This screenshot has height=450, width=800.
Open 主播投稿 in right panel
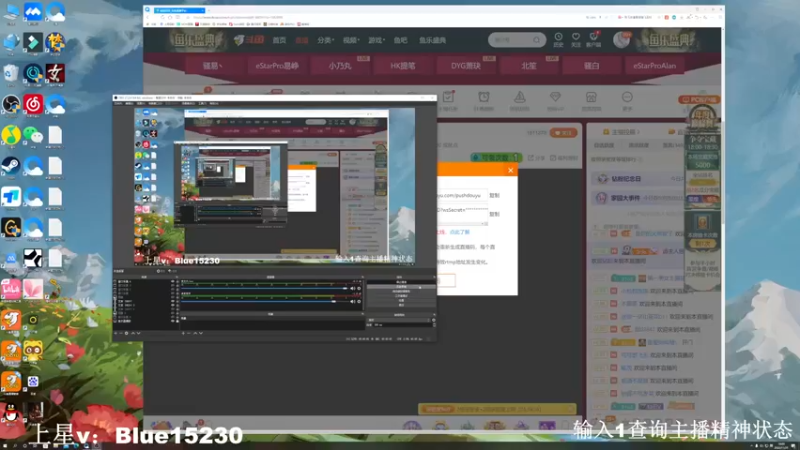[621, 132]
